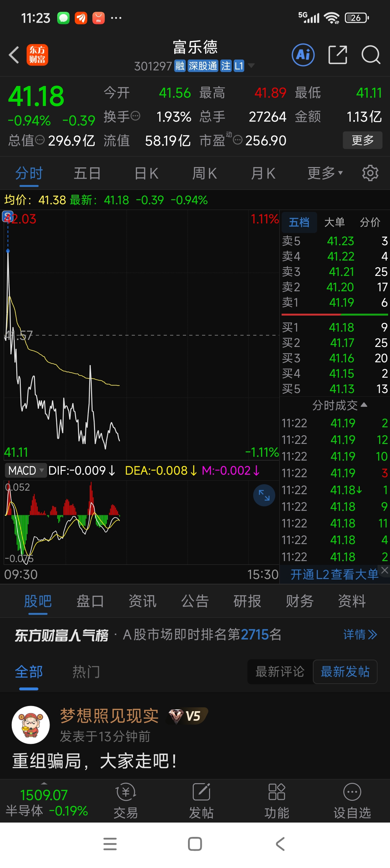Viewport: 390px width, 868px height.
Task: Open username 梦想照见现实
Action: pos(109,715)
